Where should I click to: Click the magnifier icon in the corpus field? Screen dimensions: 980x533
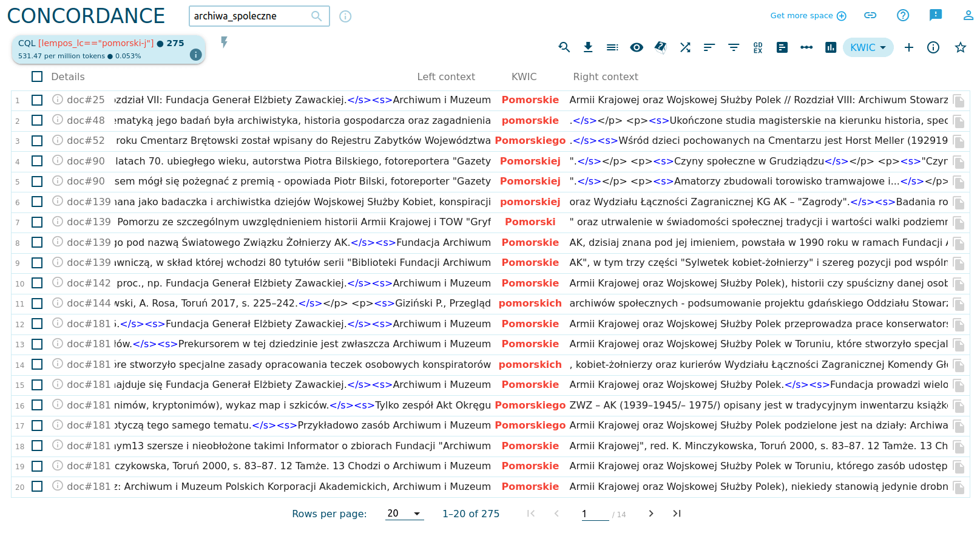coord(316,16)
